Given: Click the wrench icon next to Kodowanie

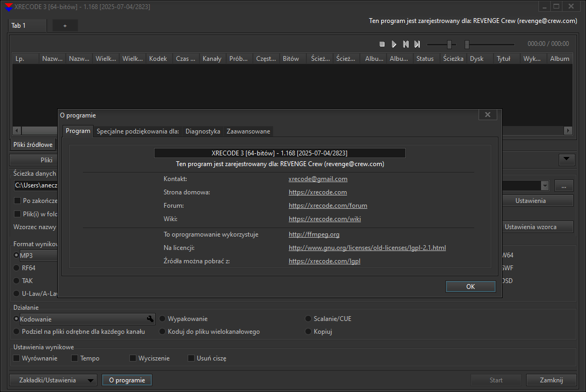Looking at the screenshot, I should [150, 319].
